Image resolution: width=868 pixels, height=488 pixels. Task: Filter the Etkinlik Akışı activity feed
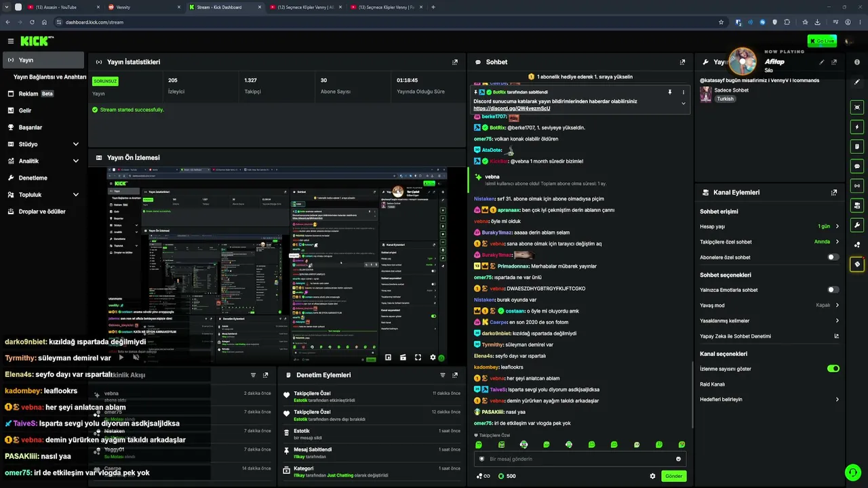click(253, 375)
